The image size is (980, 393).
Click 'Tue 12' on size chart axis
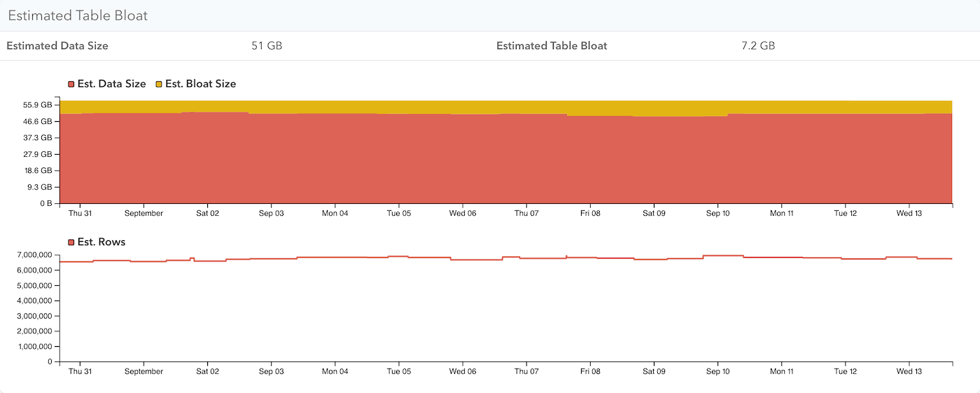[845, 214]
